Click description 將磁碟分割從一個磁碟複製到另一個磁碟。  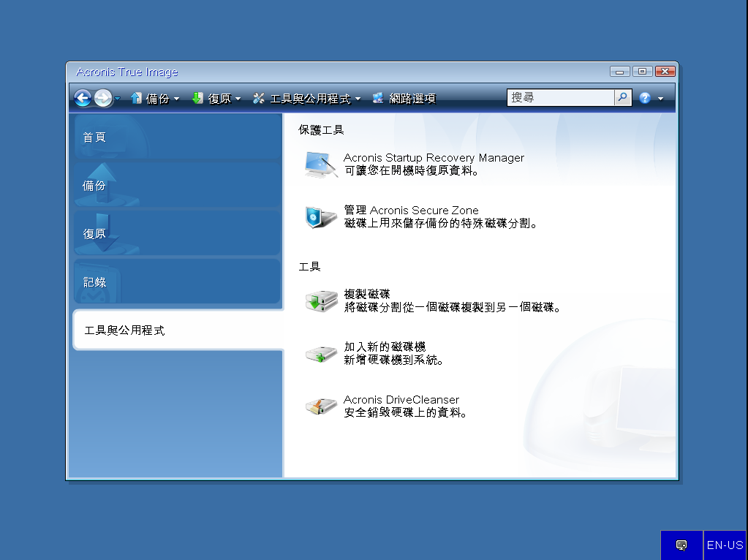452,307
